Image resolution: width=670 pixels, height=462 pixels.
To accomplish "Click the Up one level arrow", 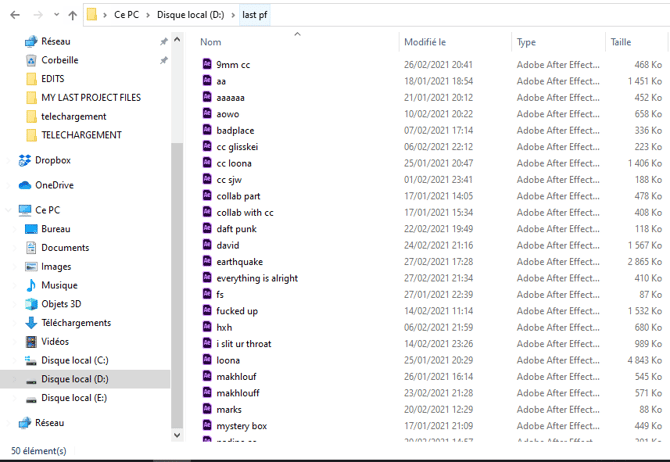I will pyautogui.click(x=73, y=15).
